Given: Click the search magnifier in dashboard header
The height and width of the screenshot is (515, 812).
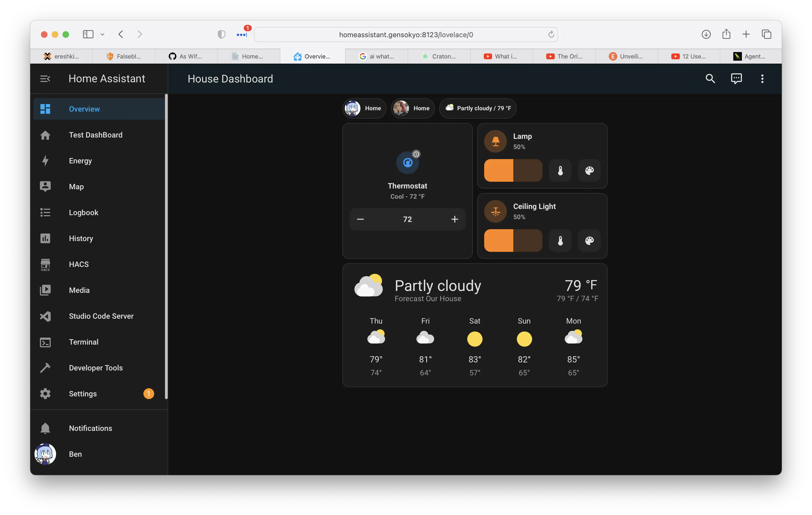Looking at the screenshot, I should point(710,78).
